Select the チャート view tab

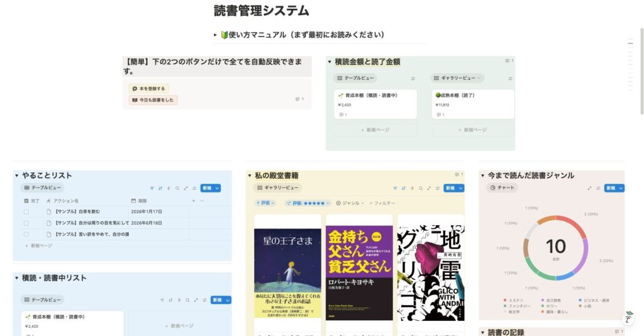tap(502, 188)
